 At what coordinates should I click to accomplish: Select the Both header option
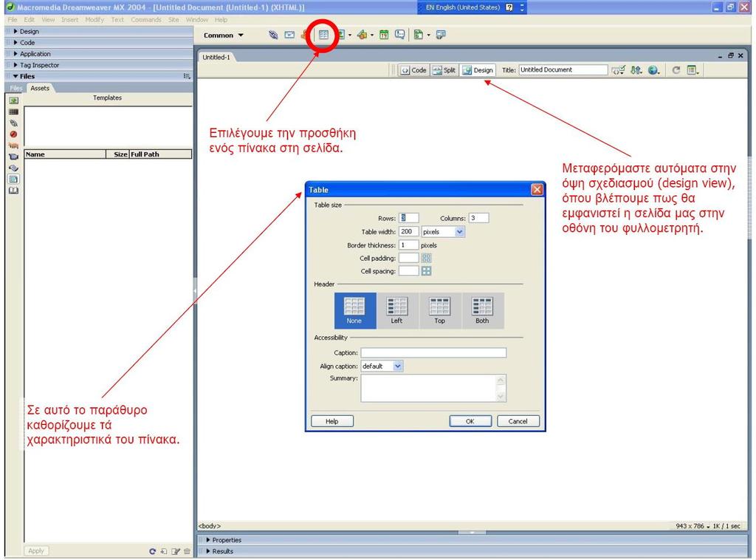pyautogui.click(x=483, y=310)
